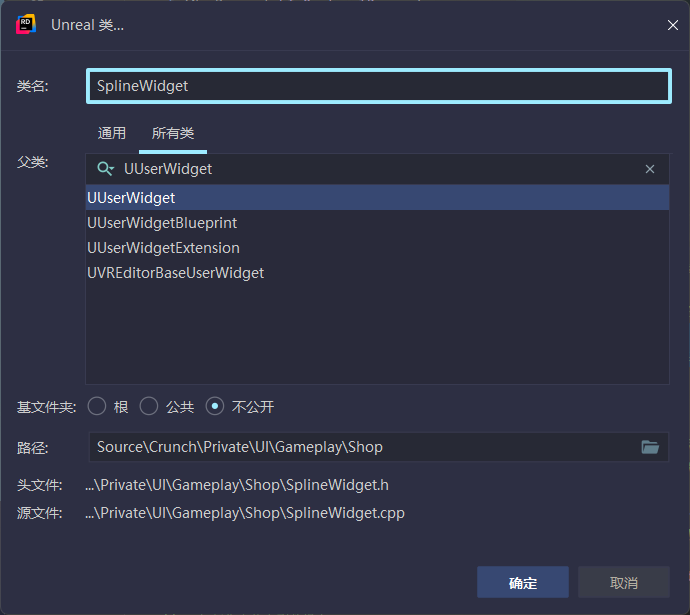The image size is (690, 615).
Task: Open the search options magnifier icon
Action: tap(106, 169)
